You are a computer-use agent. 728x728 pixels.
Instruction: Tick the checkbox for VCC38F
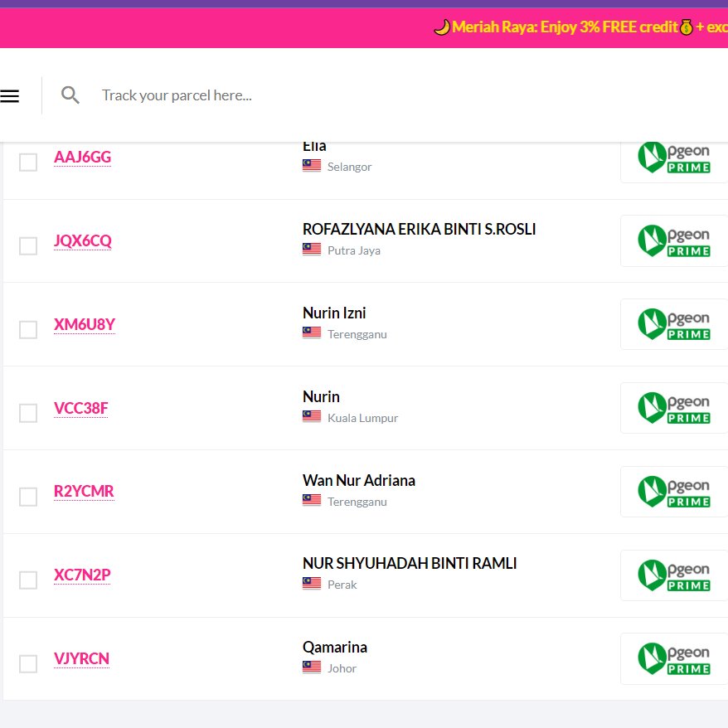point(28,413)
